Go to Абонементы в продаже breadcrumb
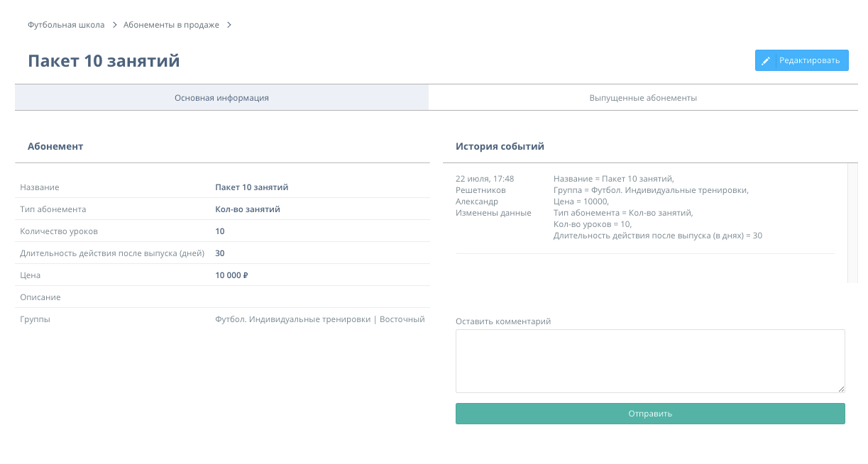 click(171, 25)
